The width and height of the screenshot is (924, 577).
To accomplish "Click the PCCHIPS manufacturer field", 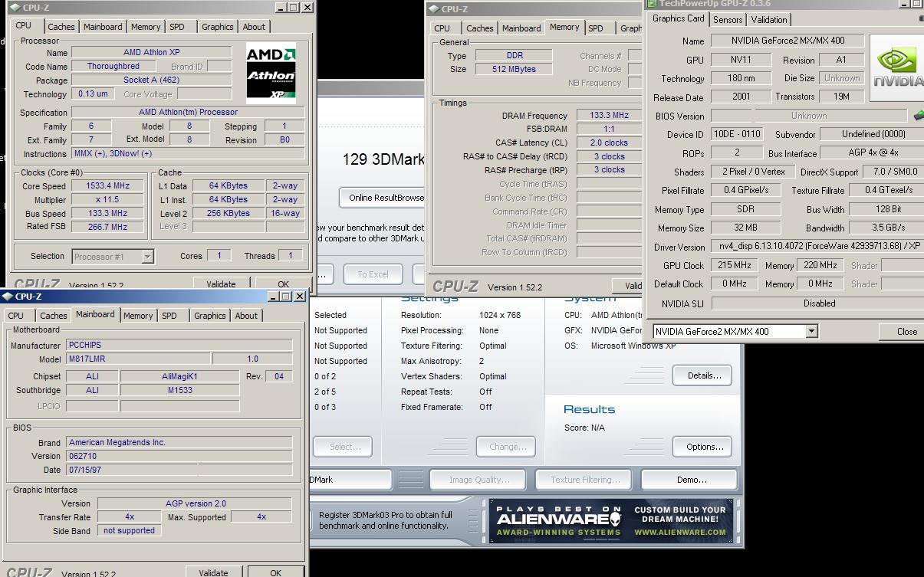I will [179, 346].
